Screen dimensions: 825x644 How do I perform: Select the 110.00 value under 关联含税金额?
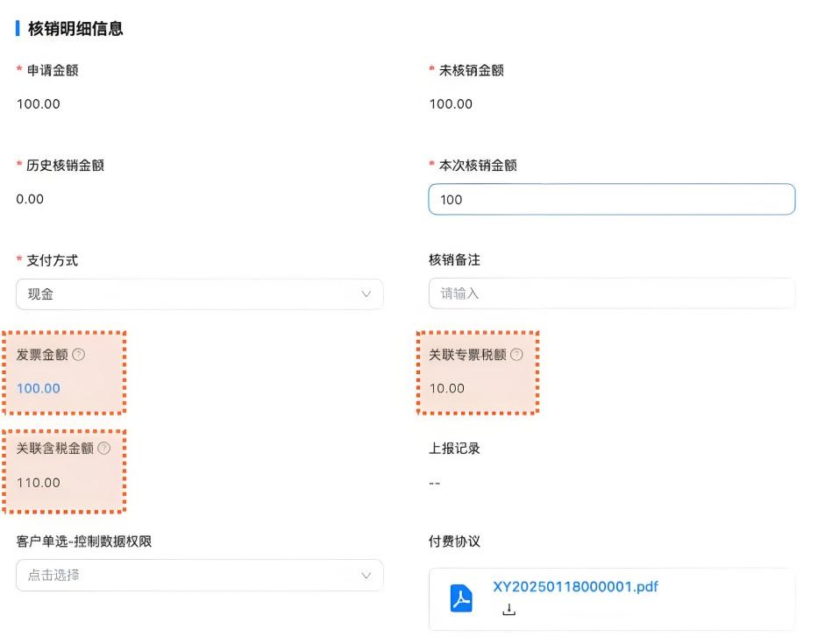(41, 482)
